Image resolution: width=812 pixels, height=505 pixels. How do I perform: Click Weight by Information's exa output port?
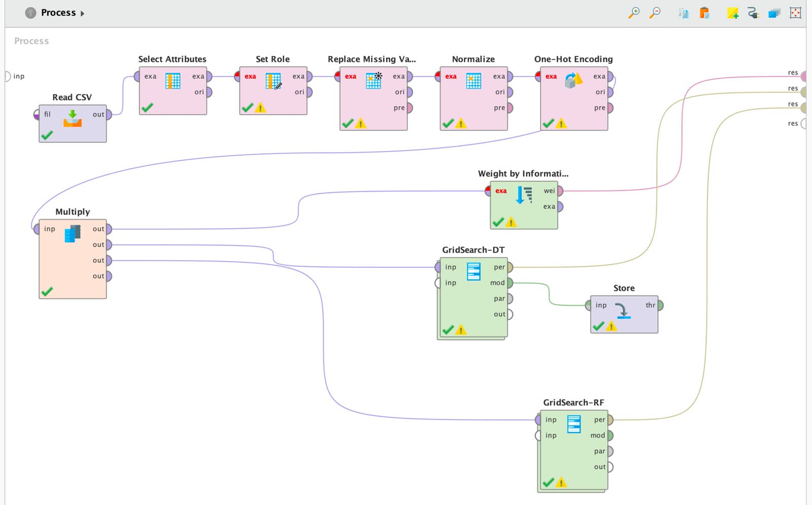pyautogui.click(x=560, y=207)
